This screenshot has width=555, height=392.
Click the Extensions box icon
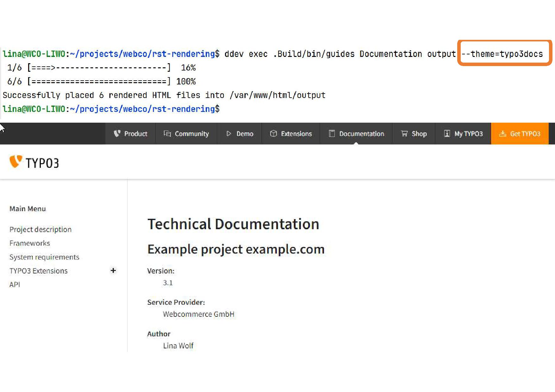point(273,133)
